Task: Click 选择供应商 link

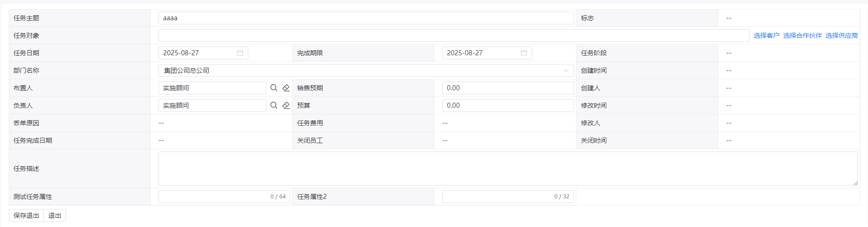Action: point(841,35)
